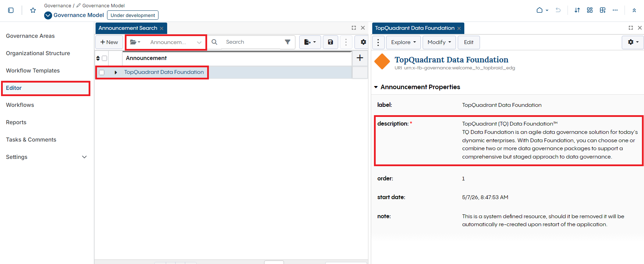This screenshot has width=644, height=264.
Task: Select Editor in sidebar
Action: pos(46,88)
